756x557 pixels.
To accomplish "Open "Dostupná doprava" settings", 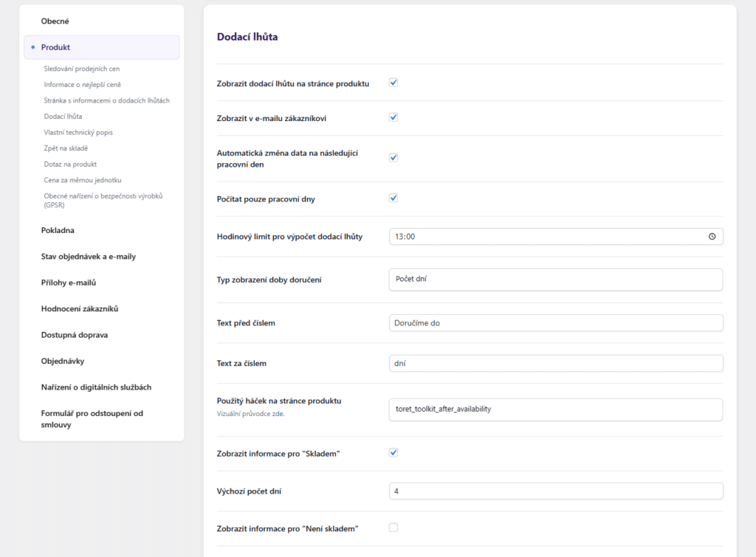I will pos(75,335).
